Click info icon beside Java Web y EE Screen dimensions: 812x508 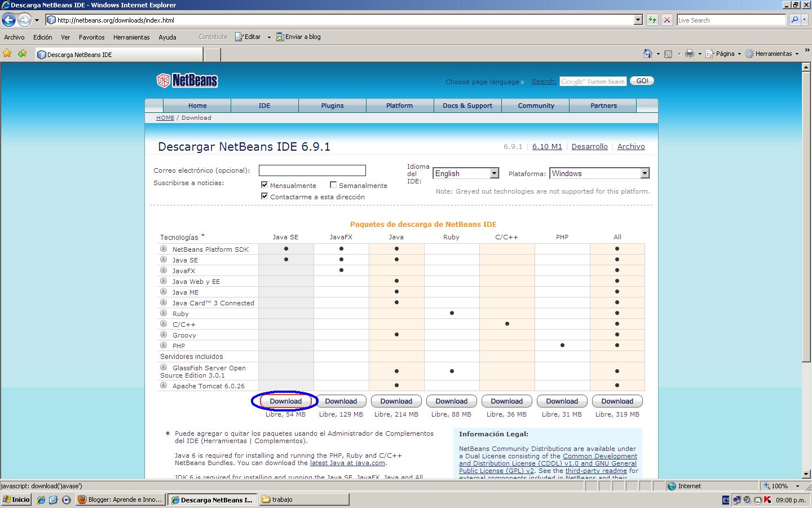click(164, 281)
